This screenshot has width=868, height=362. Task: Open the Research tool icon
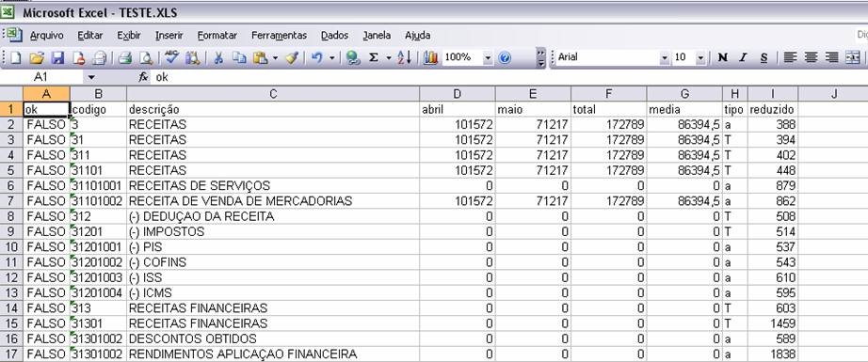[192, 57]
